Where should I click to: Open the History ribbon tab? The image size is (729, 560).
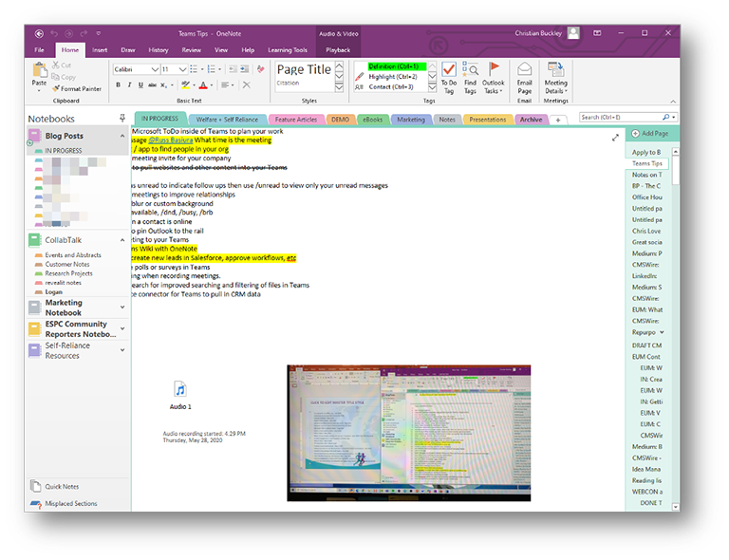[159, 49]
